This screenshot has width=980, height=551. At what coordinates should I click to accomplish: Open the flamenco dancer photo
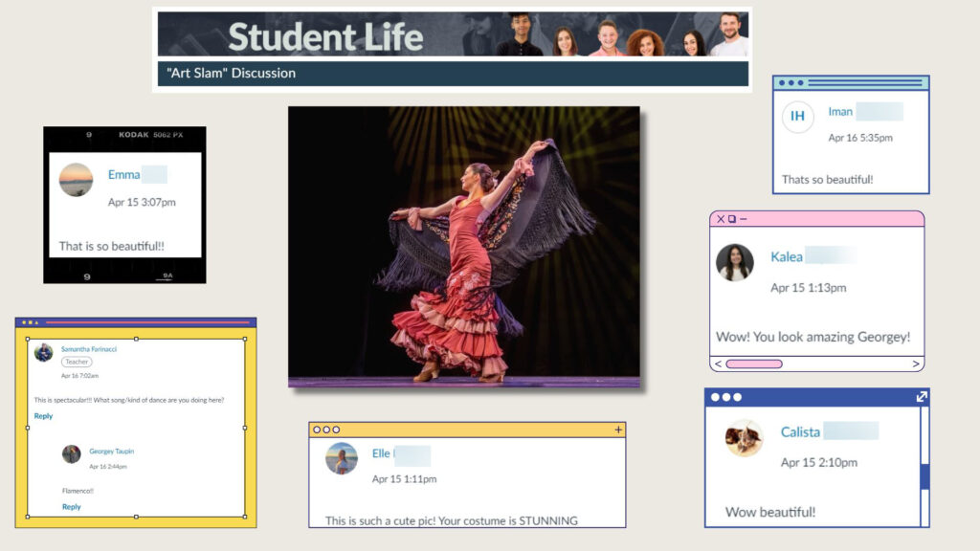[x=464, y=246]
